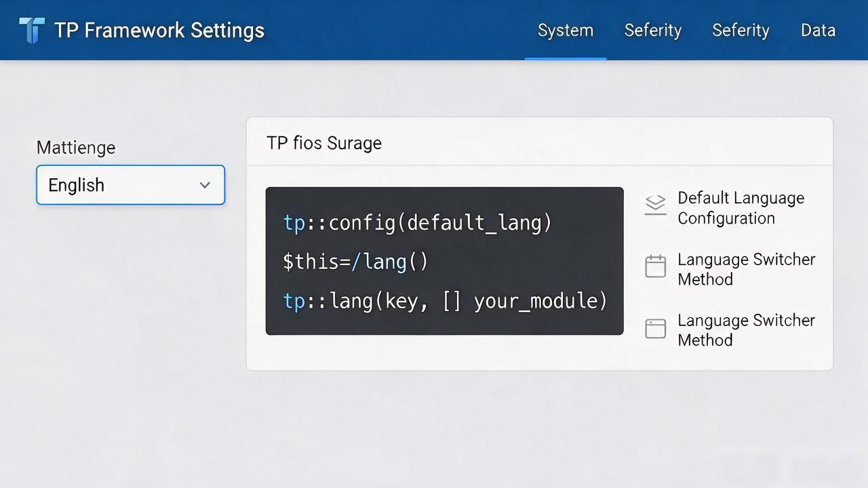Click the TP Framework logo icon
This screenshot has height=488, width=868.
31,30
